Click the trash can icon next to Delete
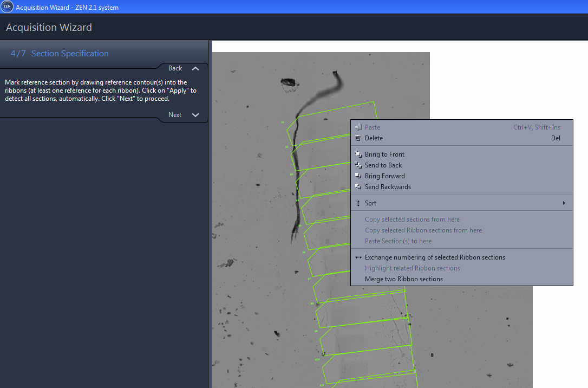The height and width of the screenshot is (388, 588). [358, 138]
